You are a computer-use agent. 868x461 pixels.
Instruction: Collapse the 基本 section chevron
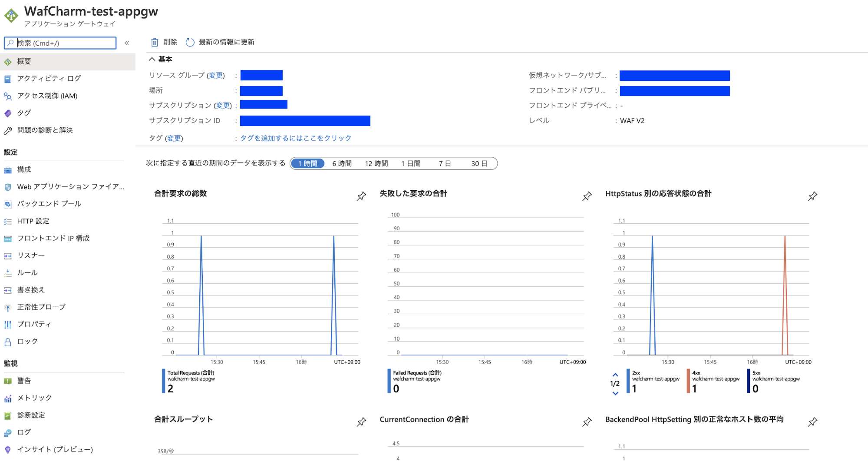152,59
